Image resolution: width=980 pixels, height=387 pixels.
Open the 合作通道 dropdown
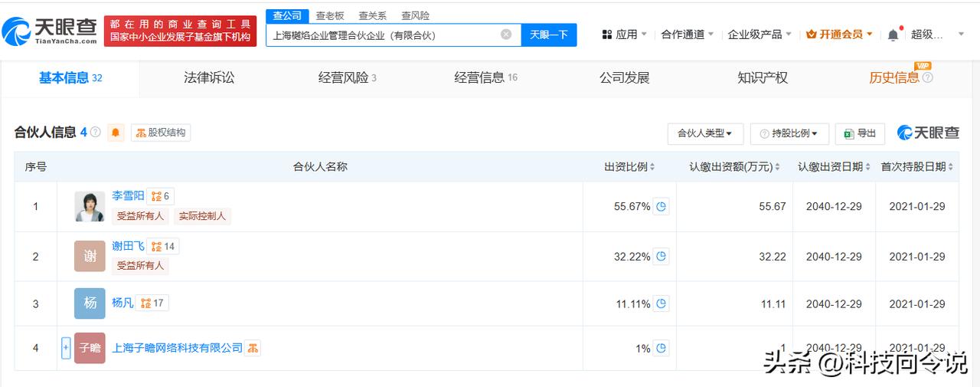coord(687,34)
